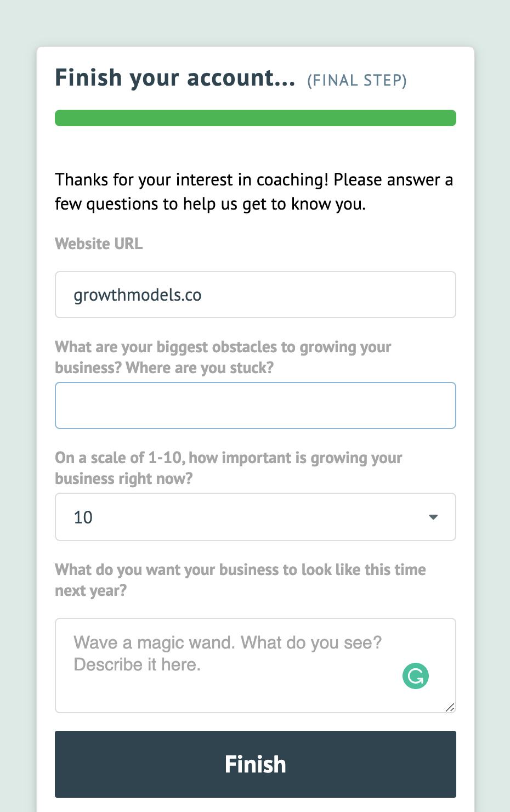Click the '(FINAL STEP)' text
The height and width of the screenshot is (812, 510).
pos(357,81)
